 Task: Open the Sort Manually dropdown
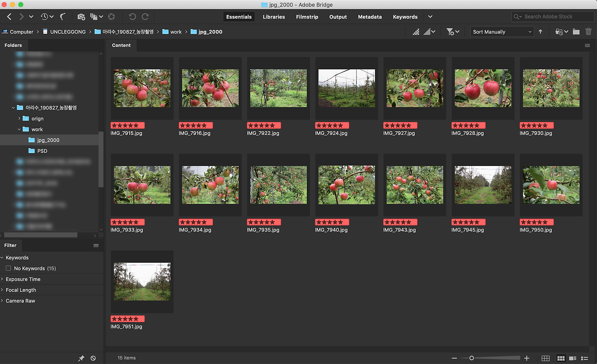pyautogui.click(x=502, y=32)
